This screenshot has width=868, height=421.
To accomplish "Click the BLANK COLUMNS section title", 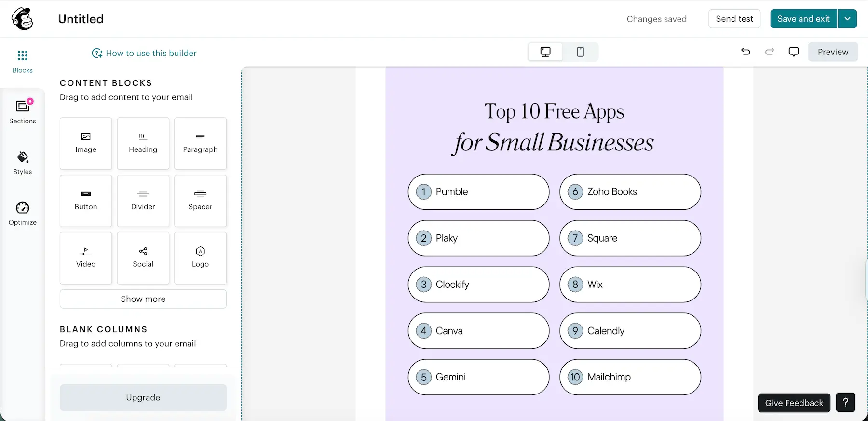I will tap(104, 329).
